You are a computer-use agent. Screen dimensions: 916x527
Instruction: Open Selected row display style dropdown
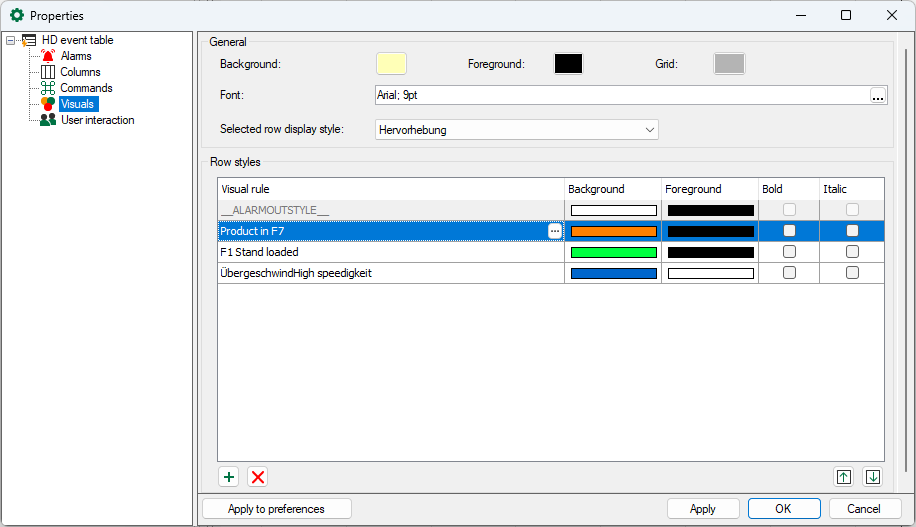point(516,130)
